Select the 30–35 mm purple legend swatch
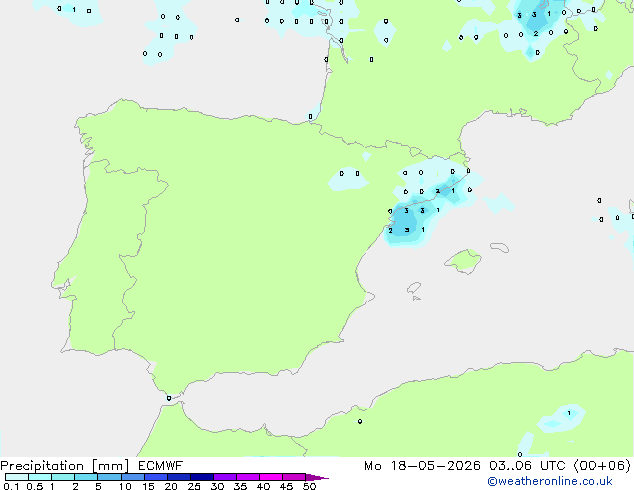The height and width of the screenshot is (490, 634). (224, 477)
